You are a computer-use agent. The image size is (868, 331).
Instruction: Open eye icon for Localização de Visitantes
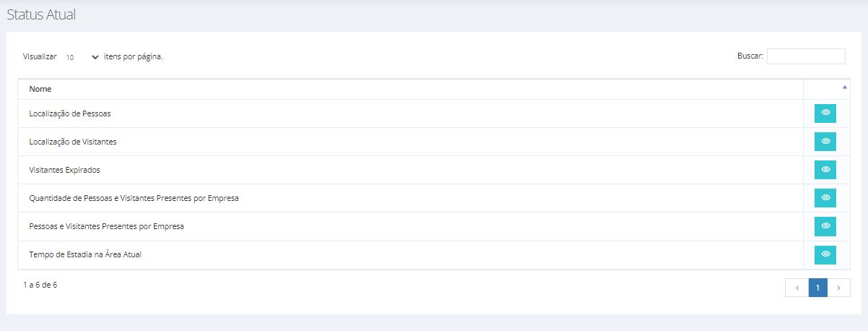[825, 142]
